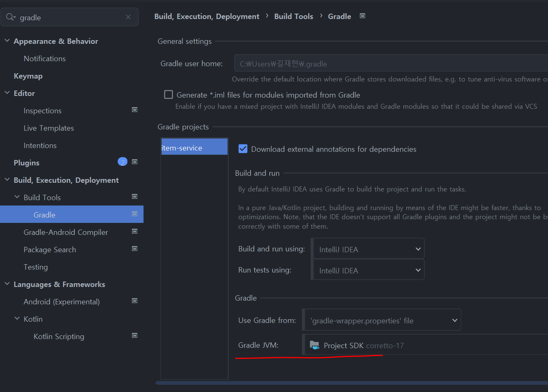Click project-level icon beside Gradle-Android Compiler
Image resolution: width=548 pixels, height=392 pixels.
point(134,232)
